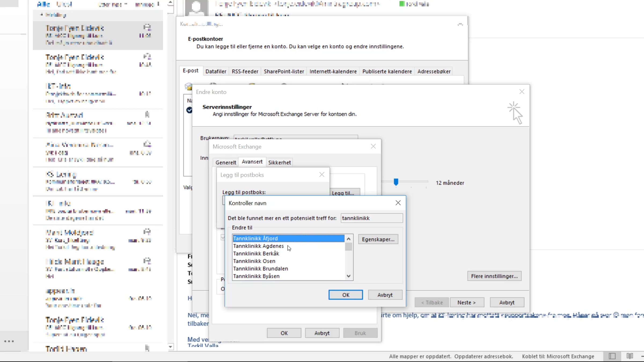This screenshot has height=362, width=644.
Task: Close the Kontroller navn dialog
Action: [398, 203]
